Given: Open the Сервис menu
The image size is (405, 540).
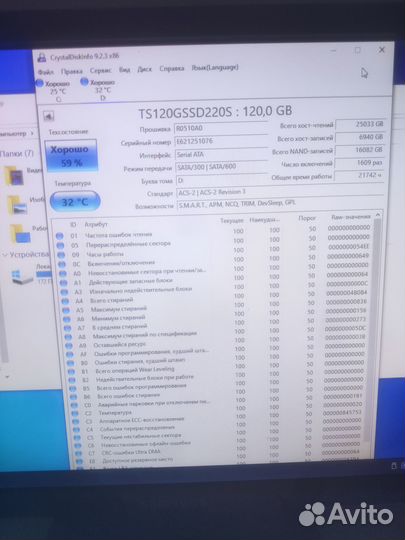Looking at the screenshot, I should coord(101,70).
